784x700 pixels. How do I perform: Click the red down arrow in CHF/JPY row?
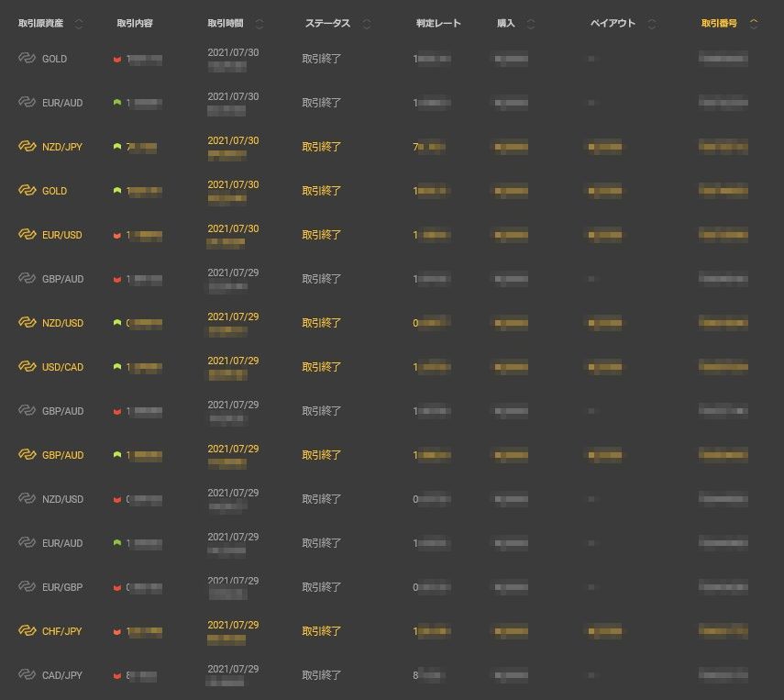tap(117, 632)
